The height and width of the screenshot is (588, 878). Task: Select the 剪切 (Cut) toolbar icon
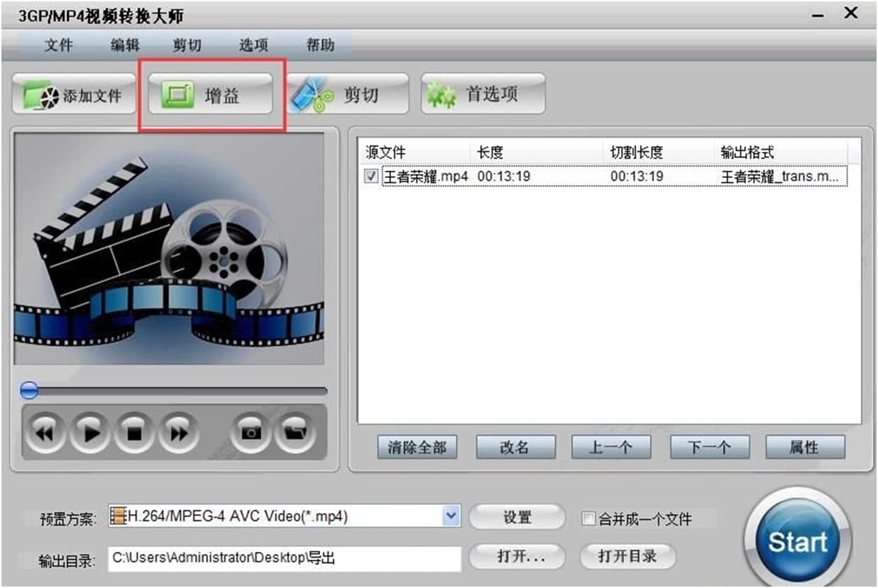349,94
